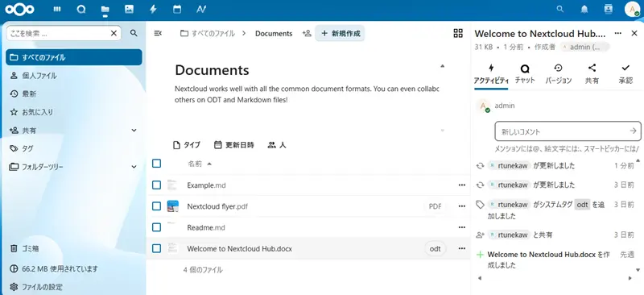The image size is (644, 295).
Task: Open ゴミ箱 trash
Action: [74, 248]
